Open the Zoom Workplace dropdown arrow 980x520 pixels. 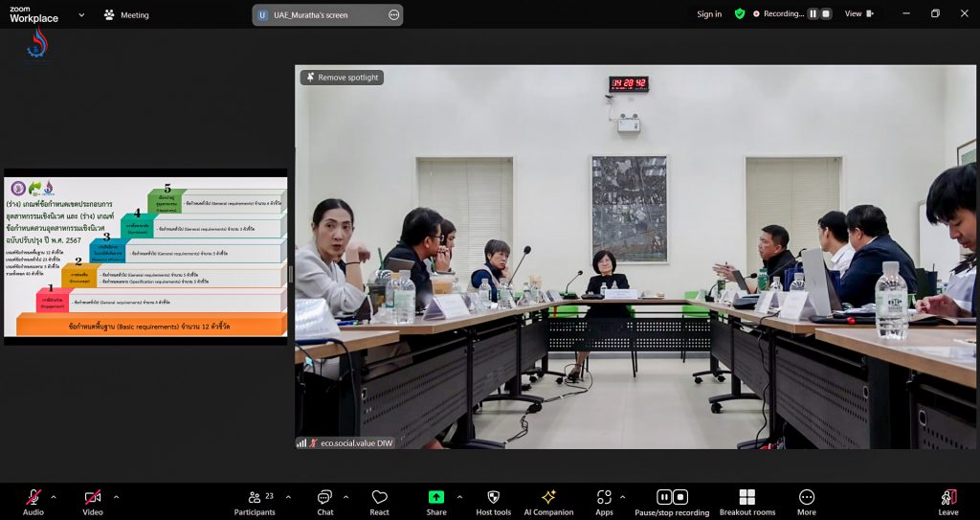tap(80, 15)
